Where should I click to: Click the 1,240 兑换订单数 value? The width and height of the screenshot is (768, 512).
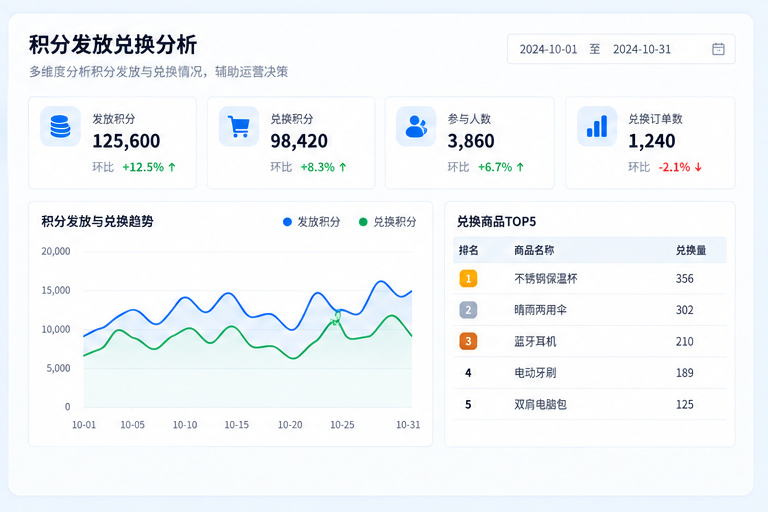click(652, 141)
